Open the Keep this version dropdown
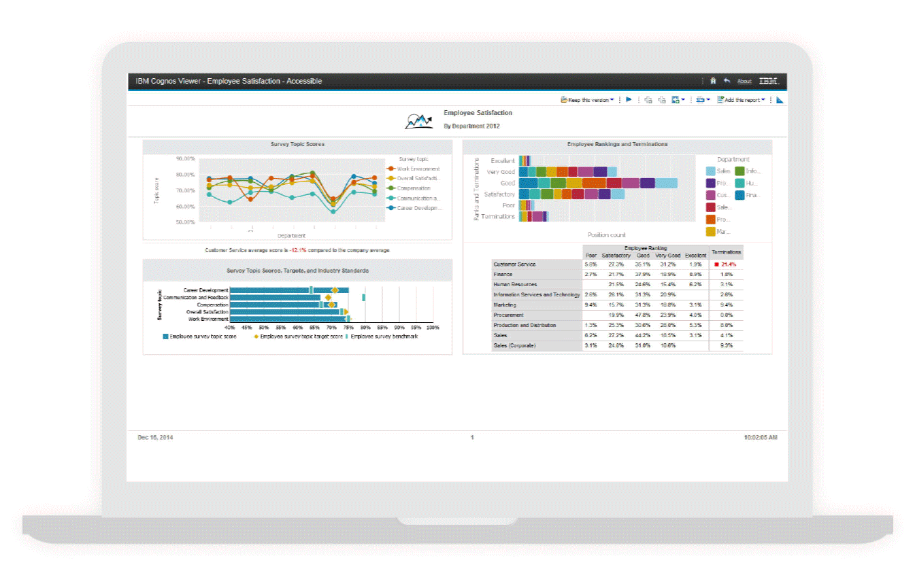 click(586, 99)
